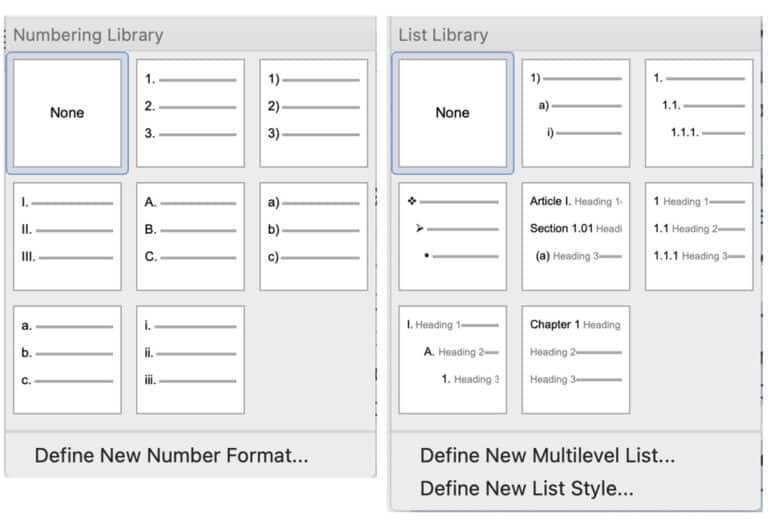Open Define New Multilevel List
Viewport: 768px width, 529px height.
[547, 456]
